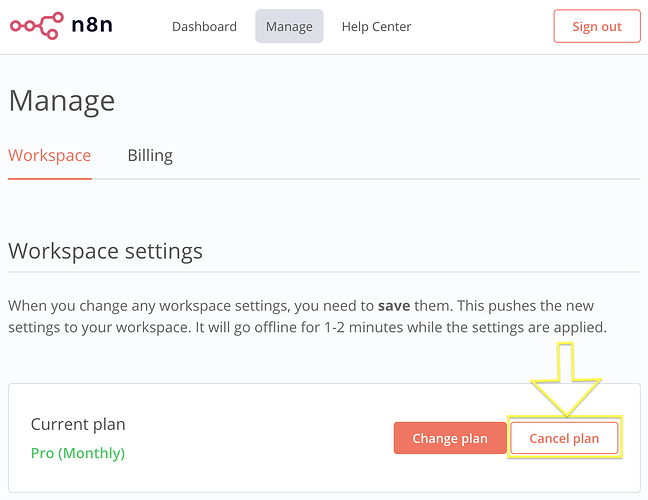The image size is (648, 500).
Task: Open the Help Center
Action: click(376, 26)
